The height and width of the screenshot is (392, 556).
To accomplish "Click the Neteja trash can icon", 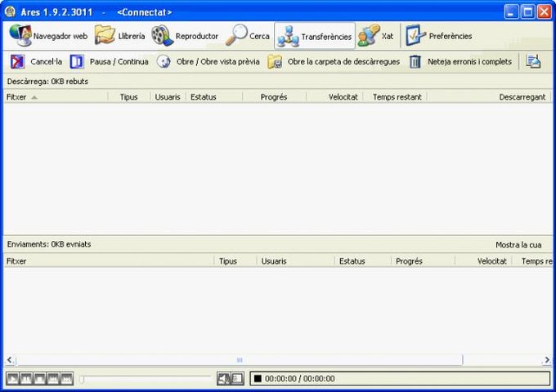I will click(415, 61).
